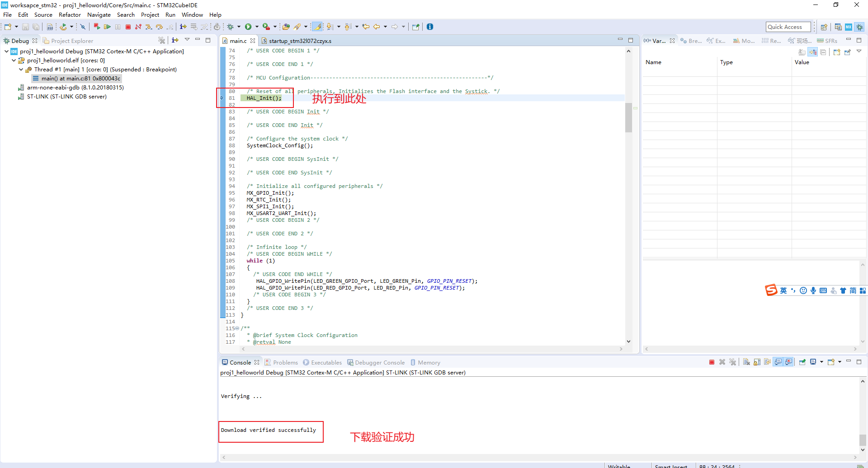Click Display Selected Console monitor icon
The image size is (868, 468).
point(813,362)
